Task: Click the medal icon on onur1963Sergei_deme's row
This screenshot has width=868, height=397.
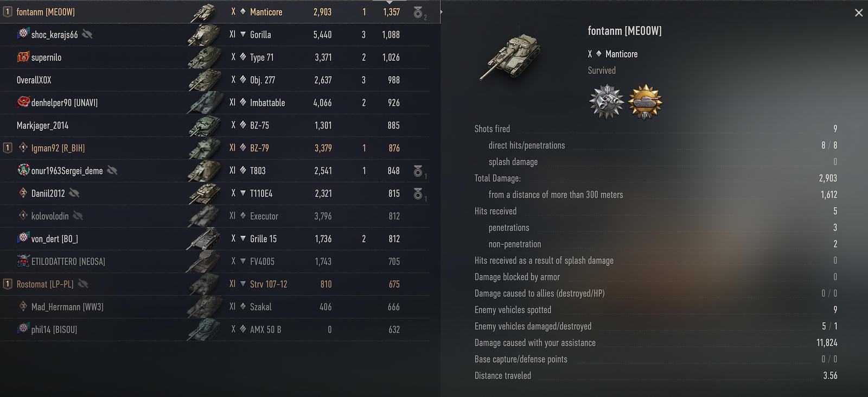Action: click(418, 171)
